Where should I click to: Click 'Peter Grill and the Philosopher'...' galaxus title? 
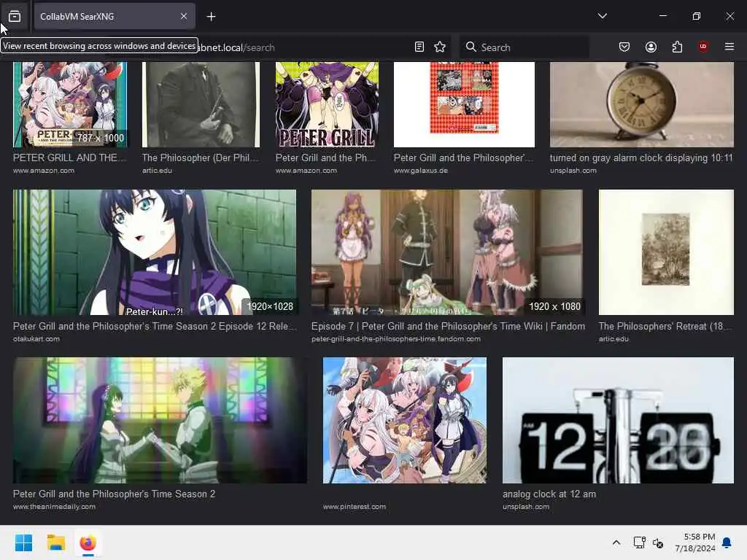(x=463, y=157)
